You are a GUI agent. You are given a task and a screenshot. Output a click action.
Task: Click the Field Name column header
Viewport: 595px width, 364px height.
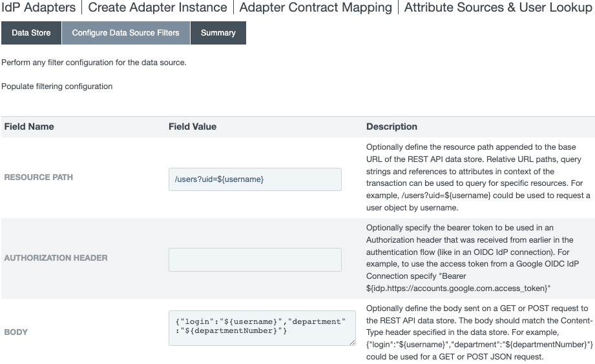click(x=29, y=126)
